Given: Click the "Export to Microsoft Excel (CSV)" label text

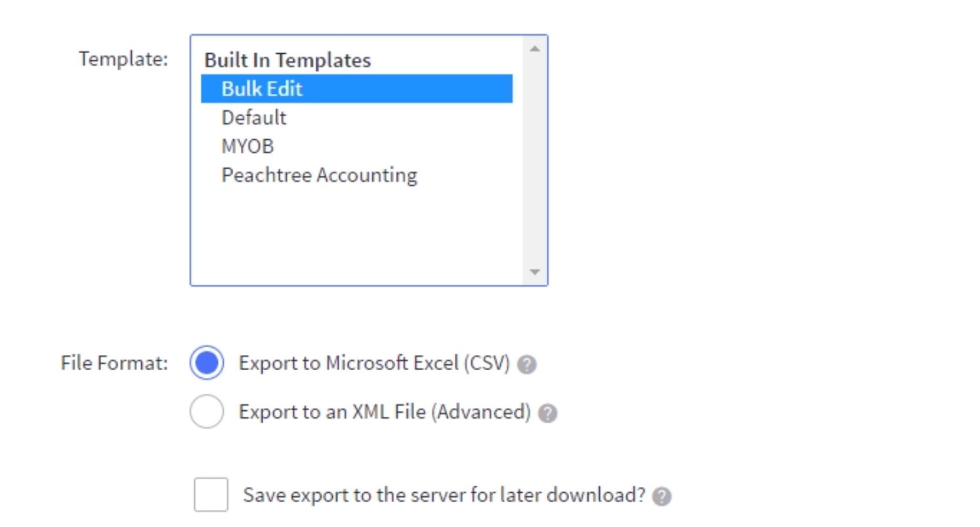Looking at the screenshot, I should click(x=374, y=364).
